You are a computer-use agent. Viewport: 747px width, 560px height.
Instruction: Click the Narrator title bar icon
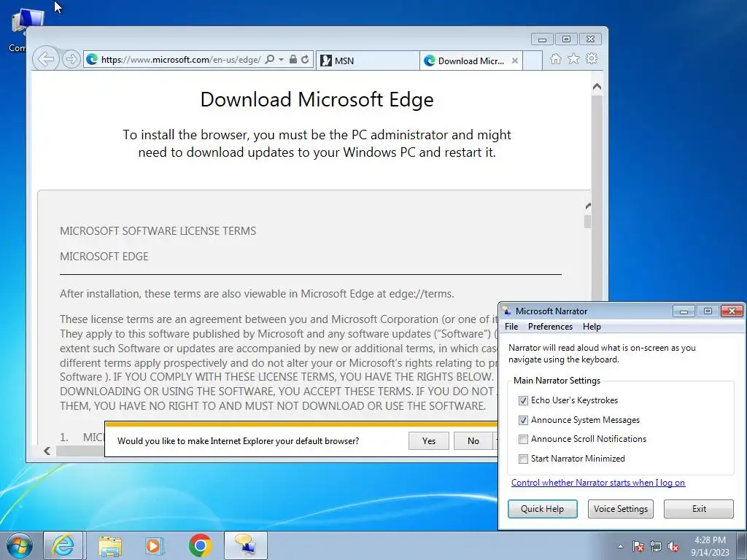(x=506, y=311)
